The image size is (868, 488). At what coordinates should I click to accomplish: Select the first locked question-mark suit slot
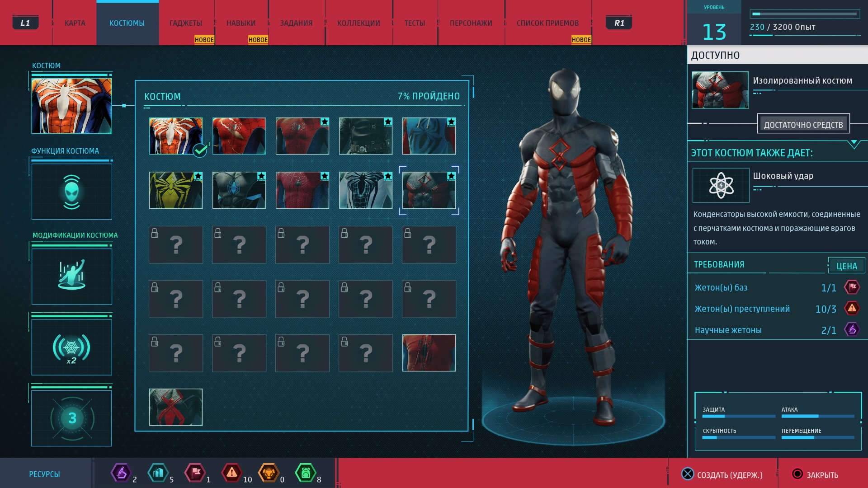click(175, 244)
